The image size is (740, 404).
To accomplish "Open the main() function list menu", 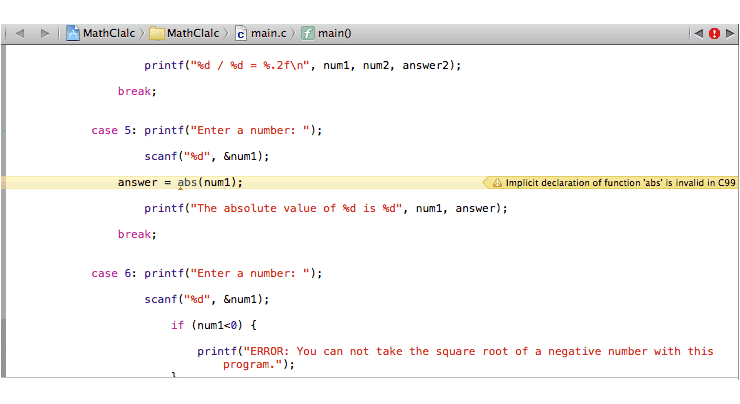I will click(334, 33).
